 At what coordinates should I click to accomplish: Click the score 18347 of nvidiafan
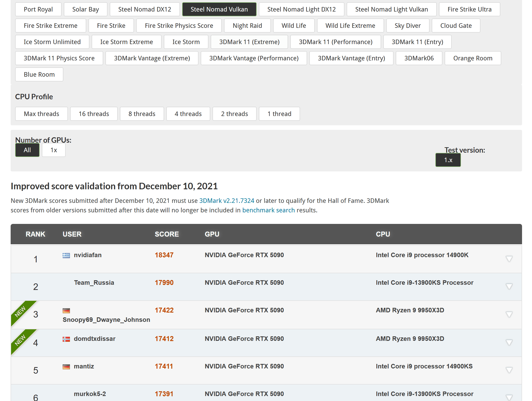pos(164,255)
